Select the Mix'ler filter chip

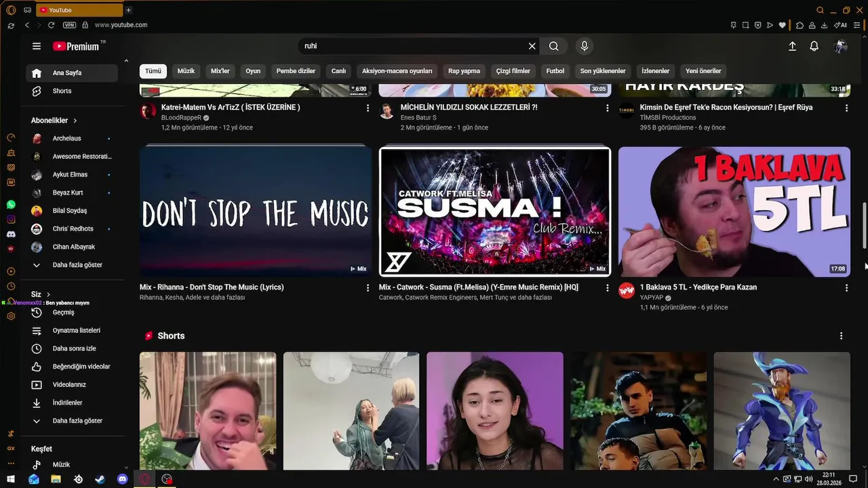tap(220, 71)
